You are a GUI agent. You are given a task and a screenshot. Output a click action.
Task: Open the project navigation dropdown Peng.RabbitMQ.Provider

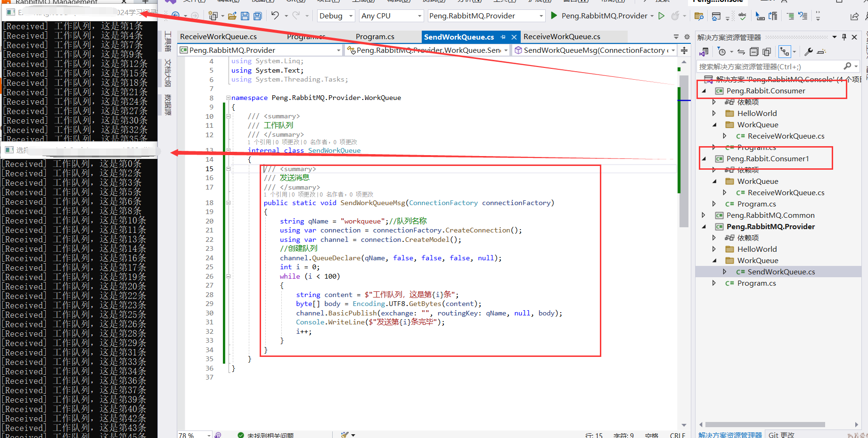click(260, 50)
